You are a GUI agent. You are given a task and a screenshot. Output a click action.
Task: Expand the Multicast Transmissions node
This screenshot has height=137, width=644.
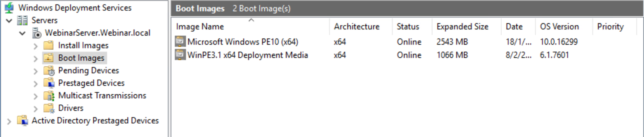pyautogui.click(x=35, y=96)
